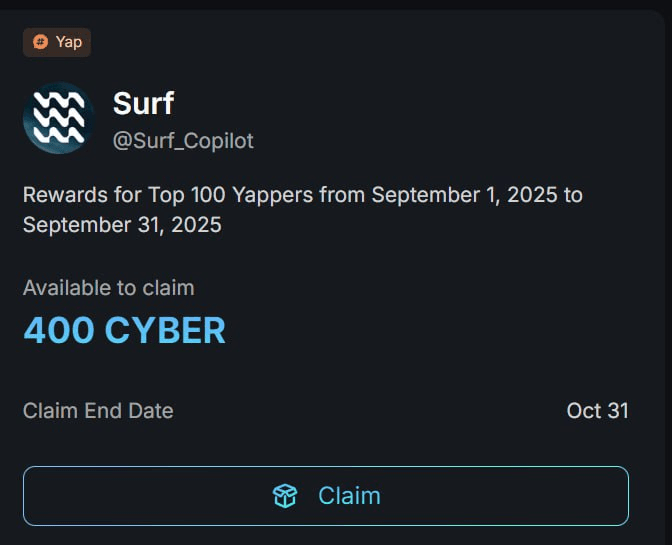Click the Oct 31 end date value
The image size is (672, 545).
597,410
